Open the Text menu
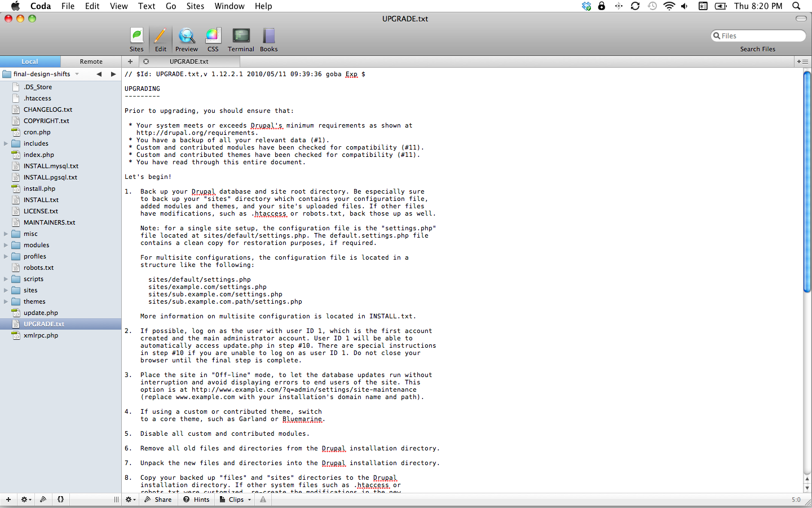The width and height of the screenshot is (812, 508). [147, 6]
